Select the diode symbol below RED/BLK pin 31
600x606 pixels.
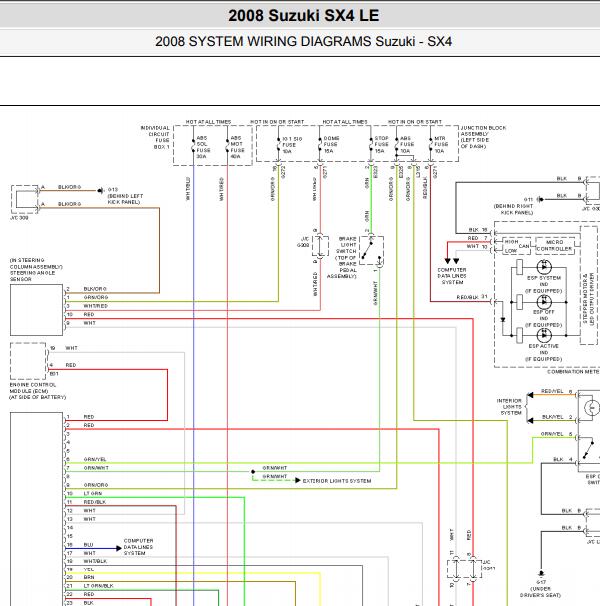(503, 320)
